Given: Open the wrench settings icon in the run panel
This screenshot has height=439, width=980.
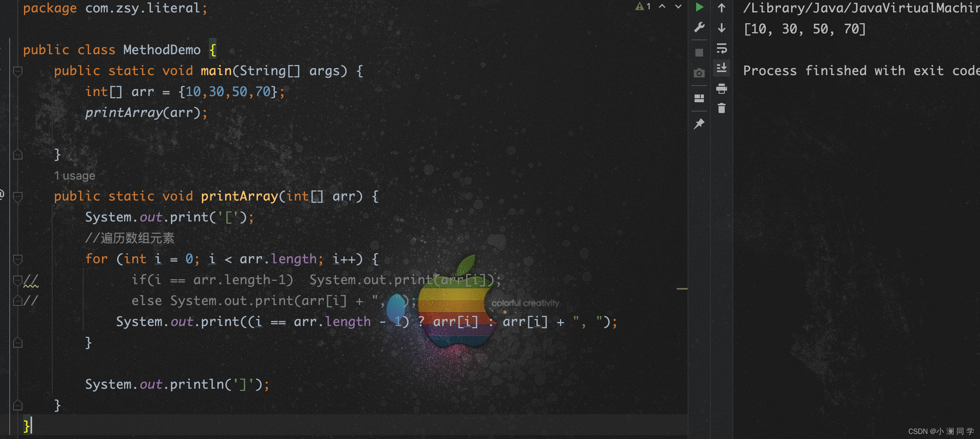Looking at the screenshot, I should 699,27.
